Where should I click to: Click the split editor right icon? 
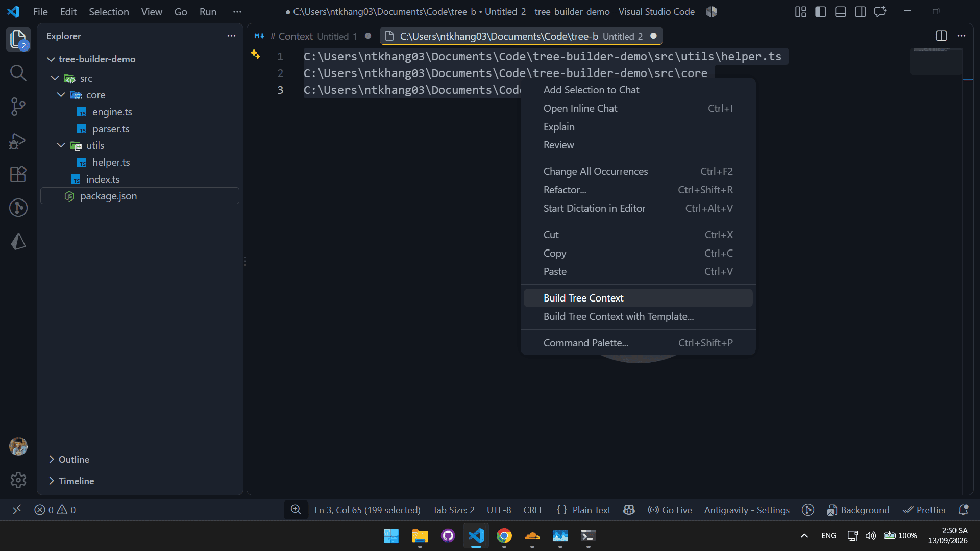coord(941,36)
